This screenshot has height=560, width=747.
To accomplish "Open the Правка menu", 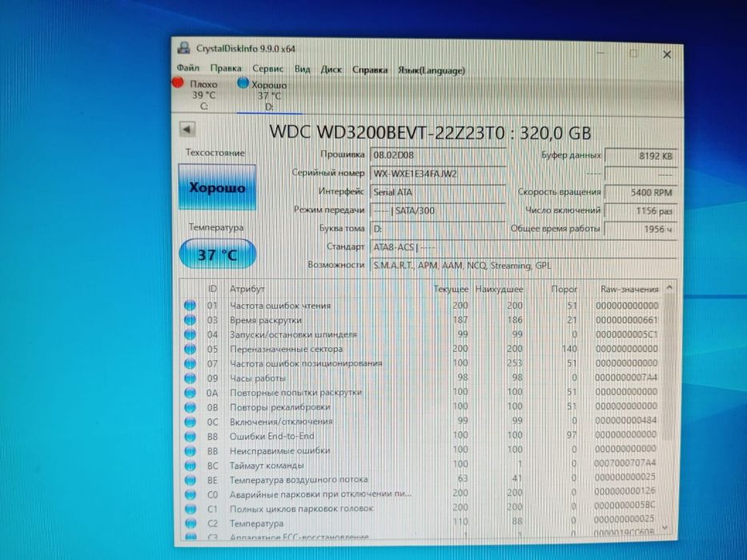I will coord(225,69).
